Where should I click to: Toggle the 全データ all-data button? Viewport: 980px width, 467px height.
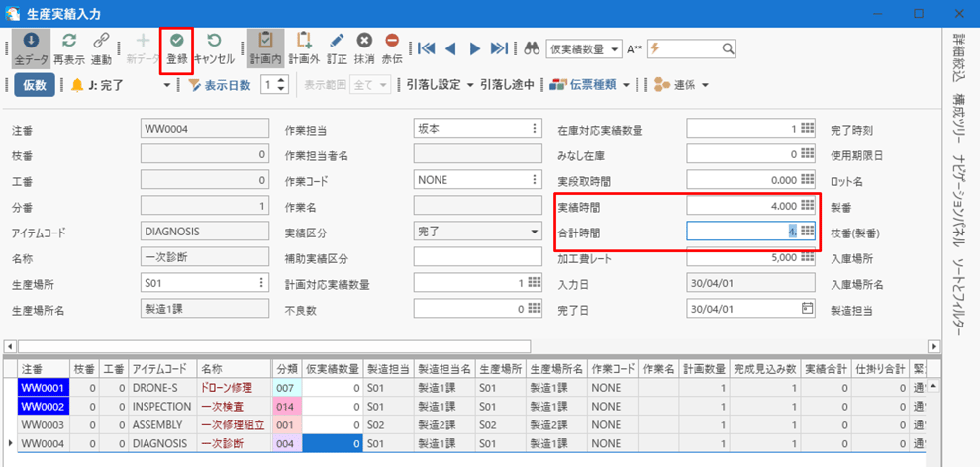[x=30, y=47]
